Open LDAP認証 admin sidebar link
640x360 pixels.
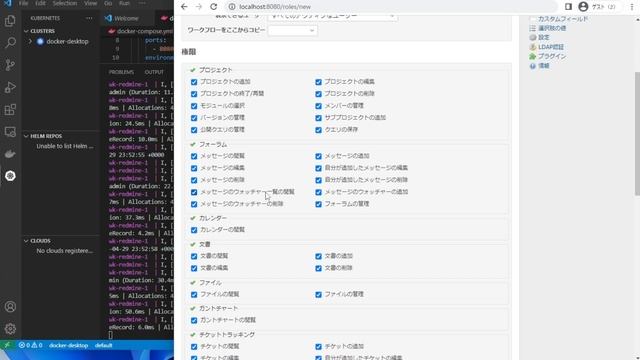[551, 47]
